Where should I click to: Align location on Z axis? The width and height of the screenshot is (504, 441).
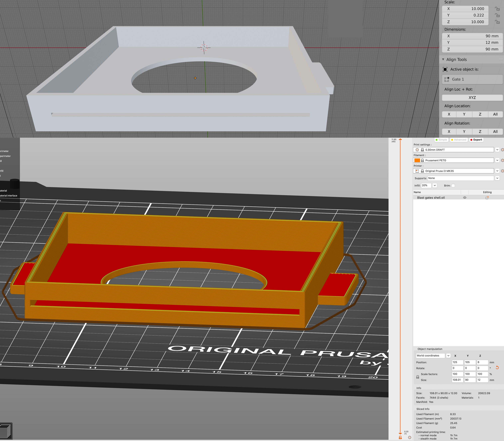pyautogui.click(x=480, y=114)
